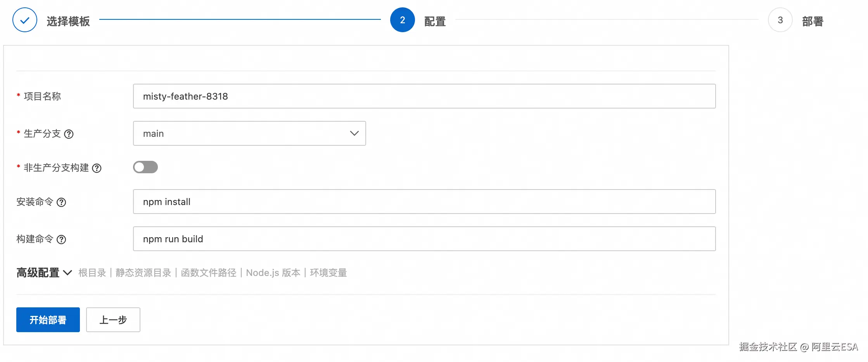Click the 项目名称 field label
The height and width of the screenshot is (362, 868).
tap(42, 96)
